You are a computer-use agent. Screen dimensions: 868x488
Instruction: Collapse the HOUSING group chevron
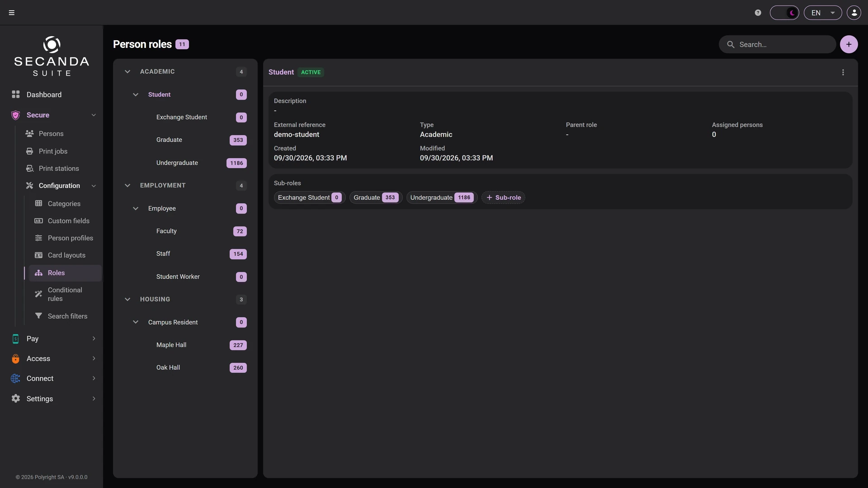(127, 300)
